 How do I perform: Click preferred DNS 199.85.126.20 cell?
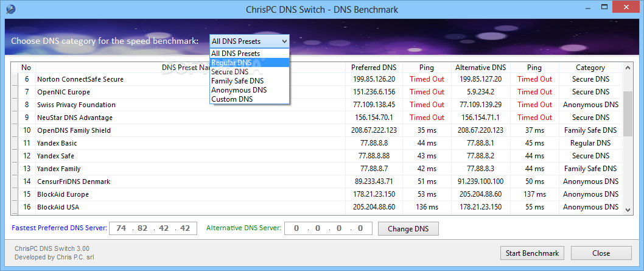374,79
